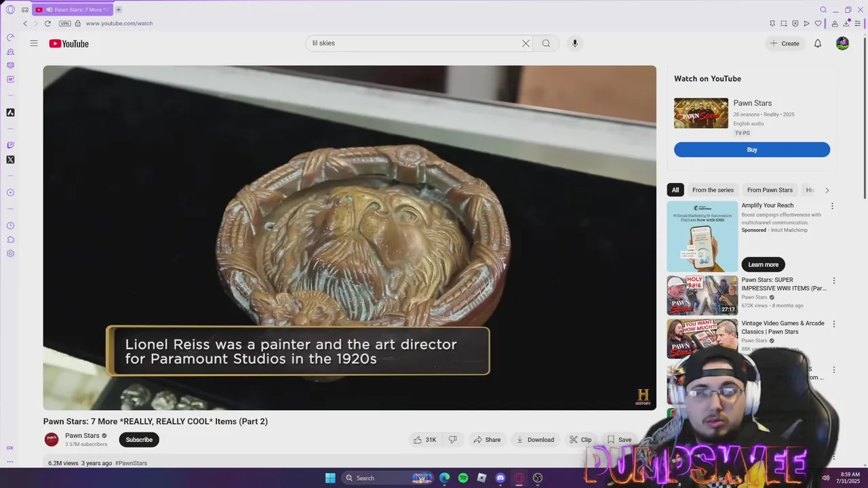868x488 pixels.
Task: Click the Windows taskbar Search box
Action: (387, 478)
